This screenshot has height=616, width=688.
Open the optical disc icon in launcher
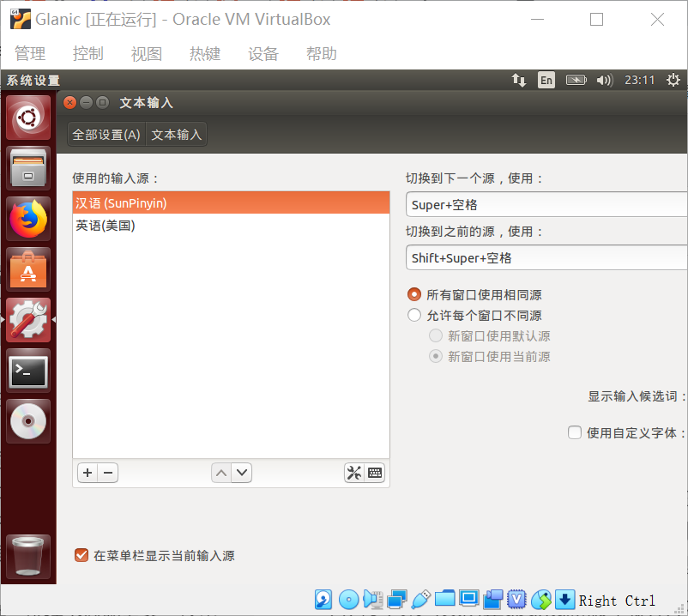[28, 421]
